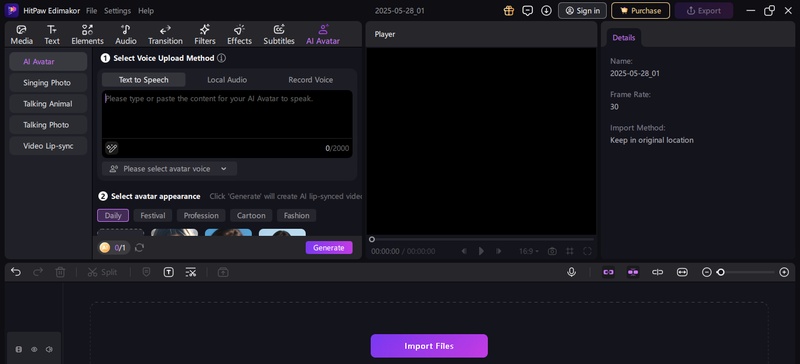
Task: Open the Text tab
Action: tap(52, 35)
